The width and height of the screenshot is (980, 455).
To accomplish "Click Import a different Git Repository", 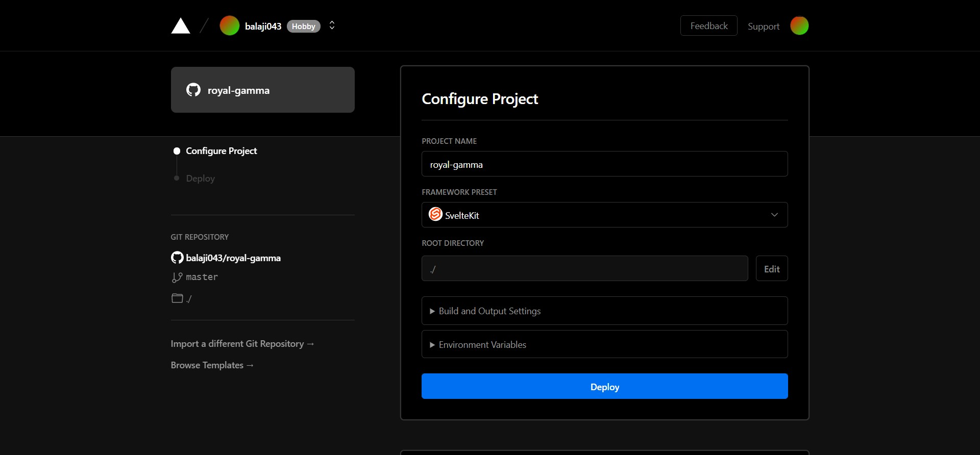I will pyautogui.click(x=242, y=344).
